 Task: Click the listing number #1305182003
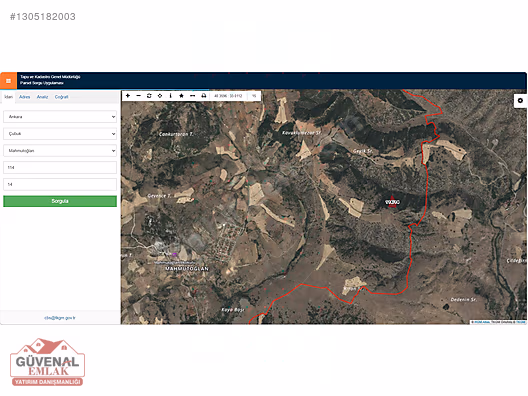point(43,16)
